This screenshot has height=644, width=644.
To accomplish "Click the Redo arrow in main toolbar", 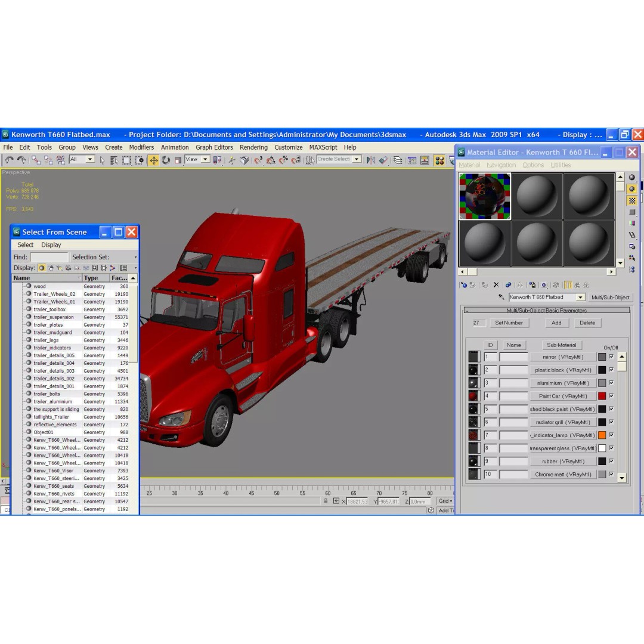I will pos(21,160).
